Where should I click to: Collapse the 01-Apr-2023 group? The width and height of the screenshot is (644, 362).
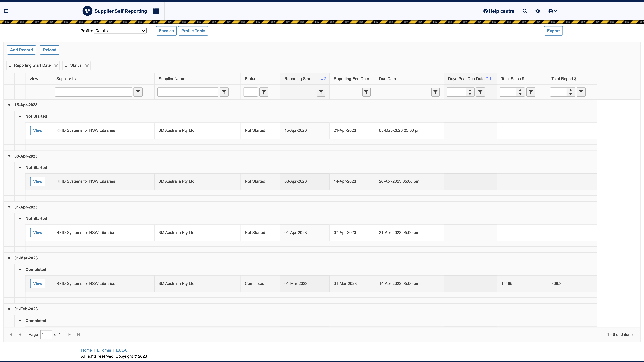(9, 207)
